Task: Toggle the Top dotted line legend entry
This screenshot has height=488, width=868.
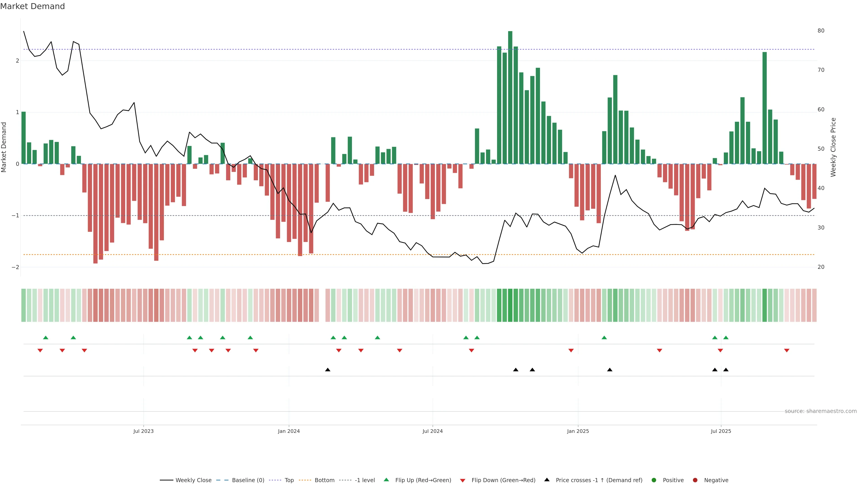Action: click(289, 480)
